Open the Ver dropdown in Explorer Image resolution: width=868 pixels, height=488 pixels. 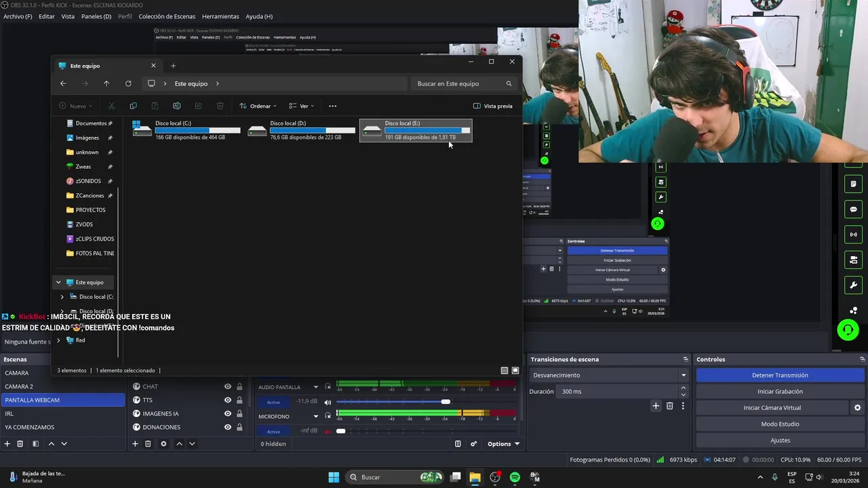coord(301,106)
